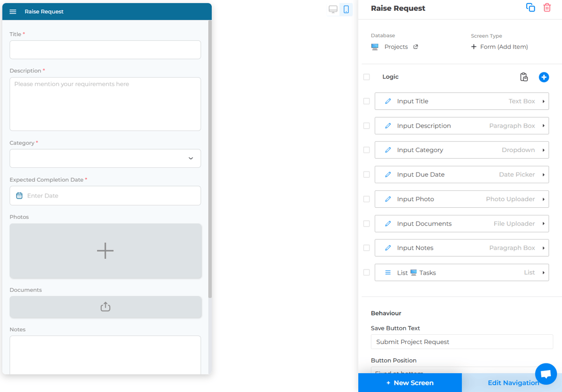This screenshot has height=392, width=562.
Task: Click the Photo Uploader type label
Action: pos(510,199)
